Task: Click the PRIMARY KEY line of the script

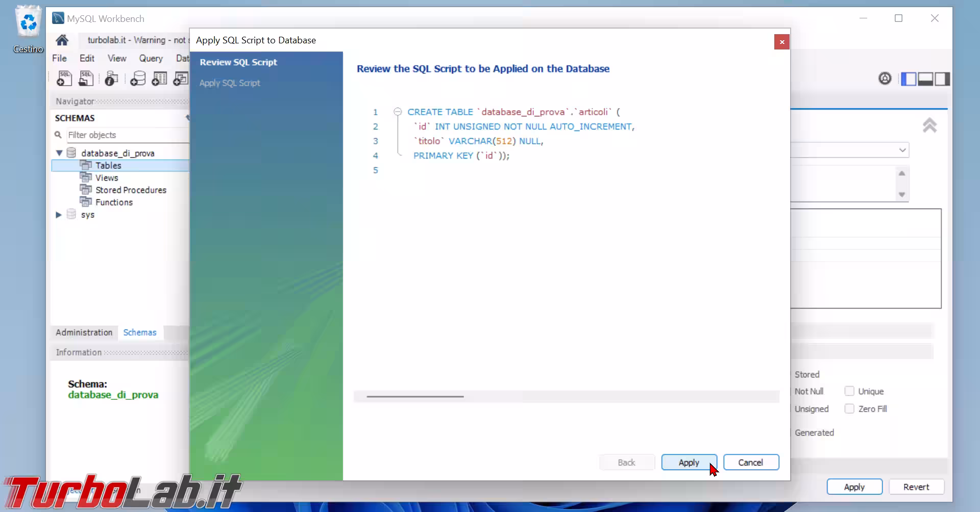Action: [x=461, y=156]
